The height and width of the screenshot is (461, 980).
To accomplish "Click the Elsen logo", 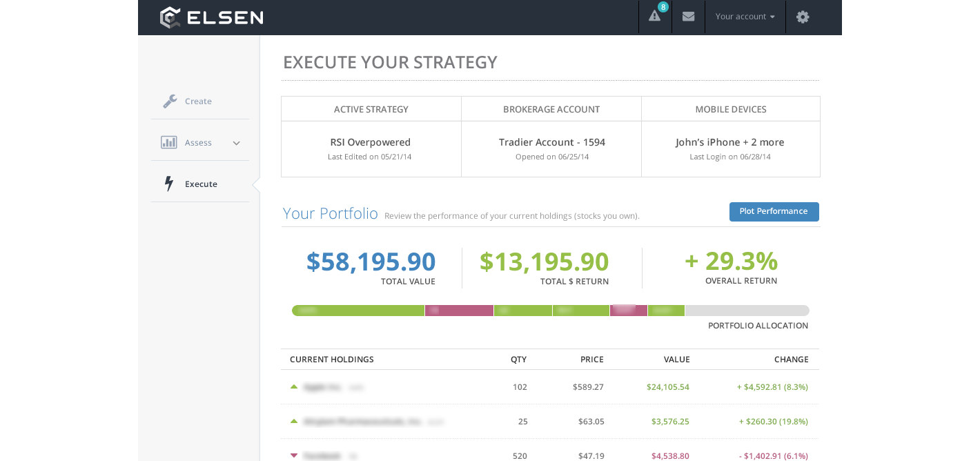I will [211, 17].
